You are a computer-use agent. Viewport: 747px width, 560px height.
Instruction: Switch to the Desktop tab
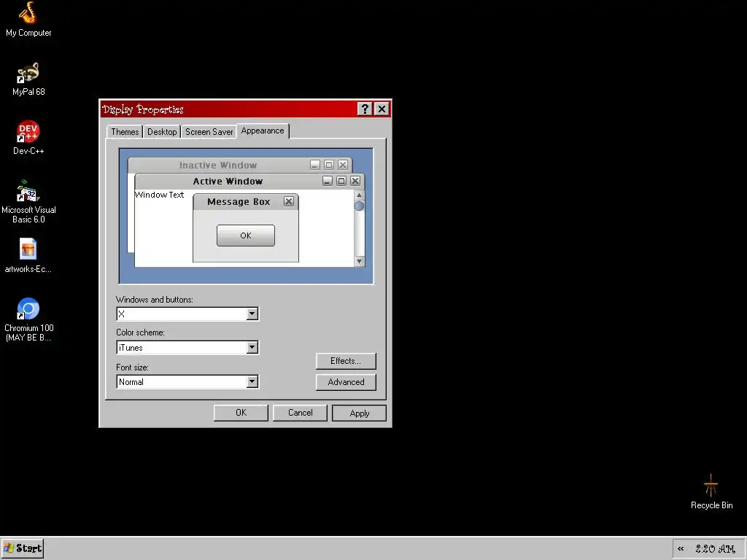(x=162, y=132)
